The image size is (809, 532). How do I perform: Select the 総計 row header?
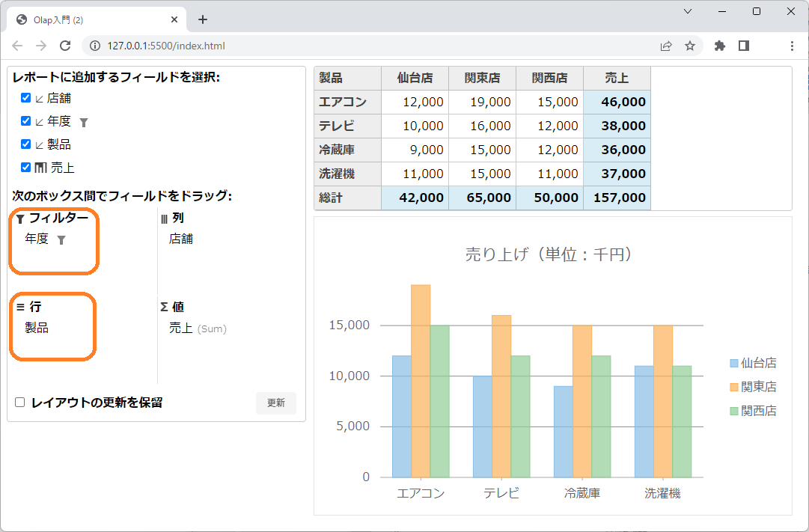(348, 198)
